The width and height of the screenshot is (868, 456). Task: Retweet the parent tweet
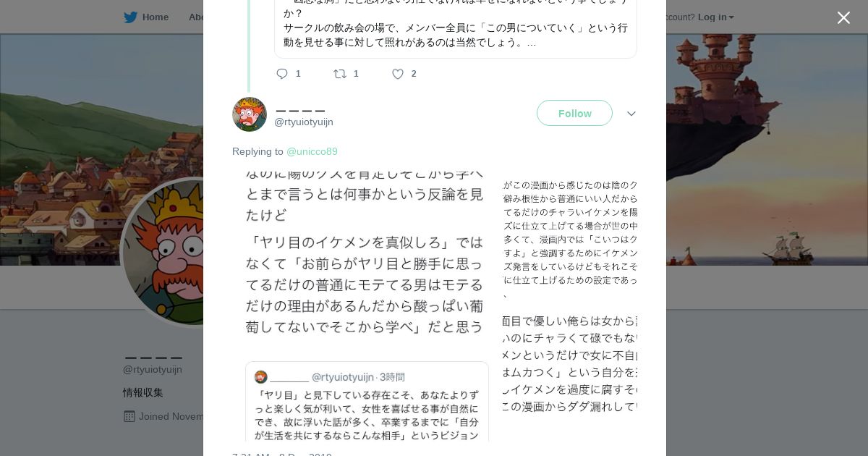pyautogui.click(x=340, y=74)
